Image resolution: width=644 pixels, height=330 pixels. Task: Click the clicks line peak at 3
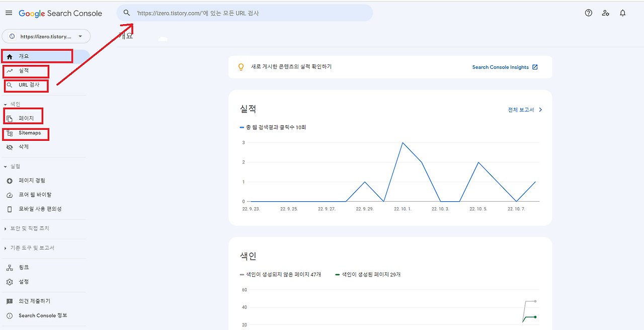[x=403, y=143]
